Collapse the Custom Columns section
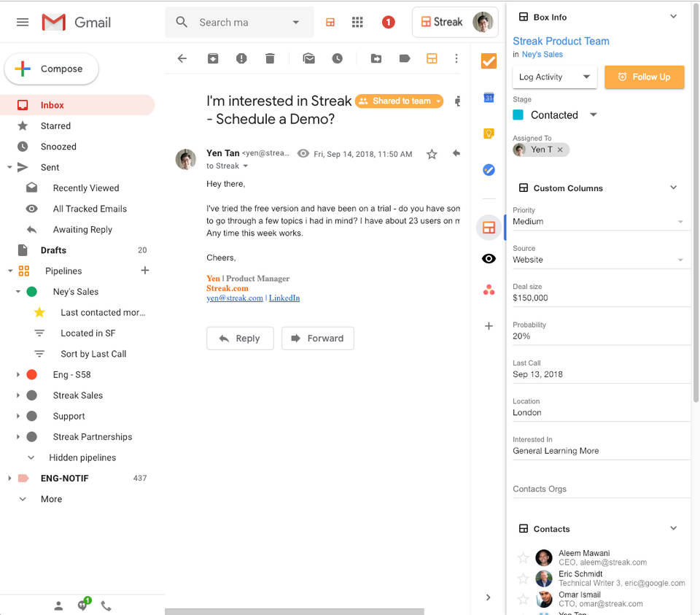This screenshot has height=615, width=700. coord(673,188)
